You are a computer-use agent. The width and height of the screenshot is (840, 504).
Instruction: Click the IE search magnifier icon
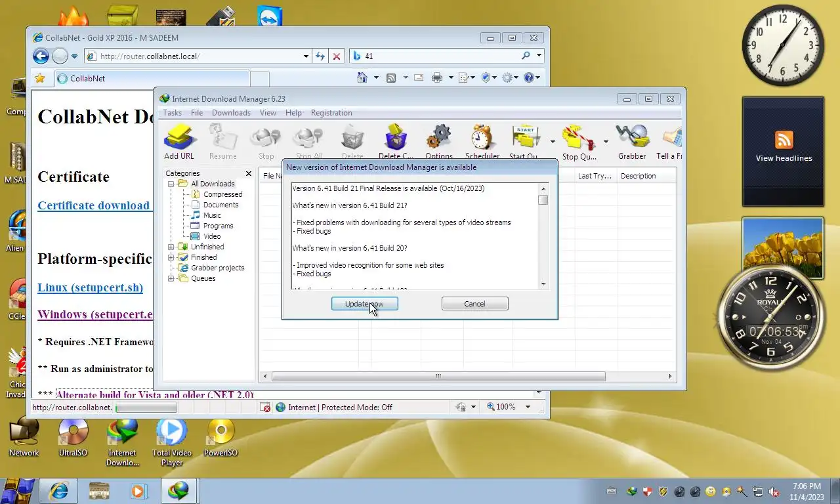(x=526, y=56)
